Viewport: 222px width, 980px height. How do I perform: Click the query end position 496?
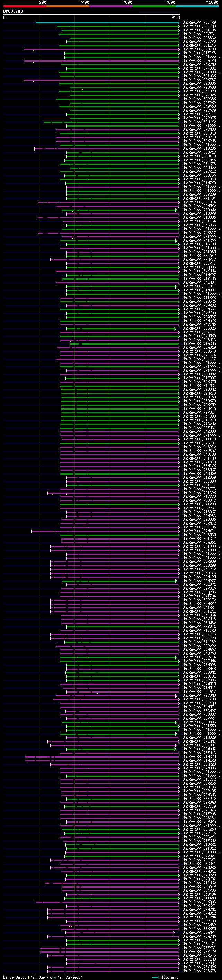175,17
